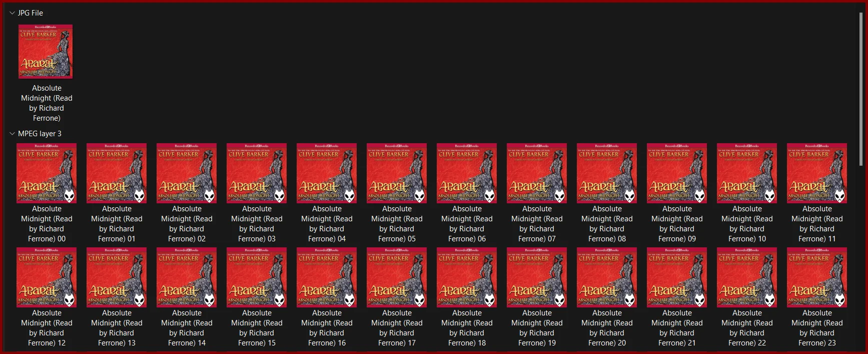Select the Absolute Midnight 20 MP3 icon

(607, 277)
